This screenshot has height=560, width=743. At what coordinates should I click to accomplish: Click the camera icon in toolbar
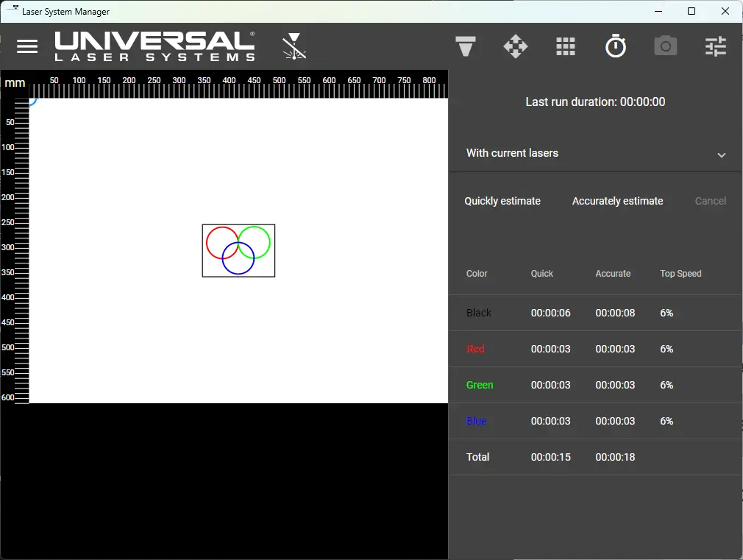(x=665, y=46)
